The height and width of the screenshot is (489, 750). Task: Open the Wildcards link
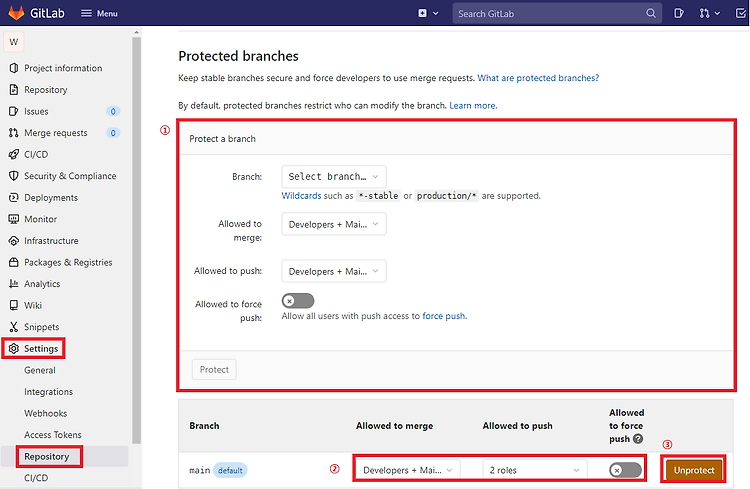[x=301, y=195]
